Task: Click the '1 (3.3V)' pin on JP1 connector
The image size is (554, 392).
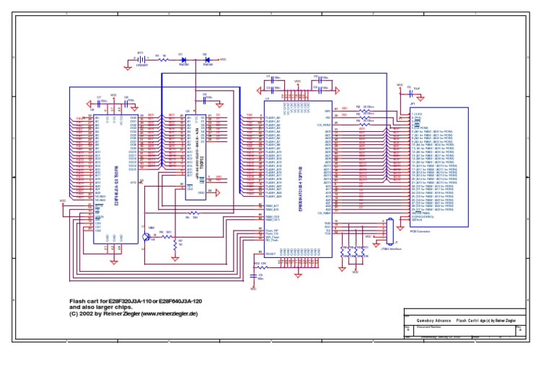Action: (417, 114)
